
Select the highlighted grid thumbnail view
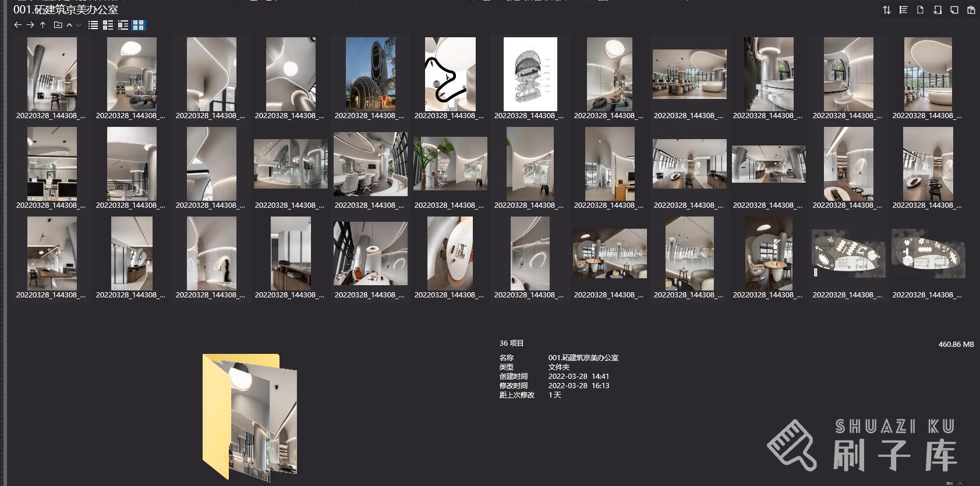[x=139, y=25]
